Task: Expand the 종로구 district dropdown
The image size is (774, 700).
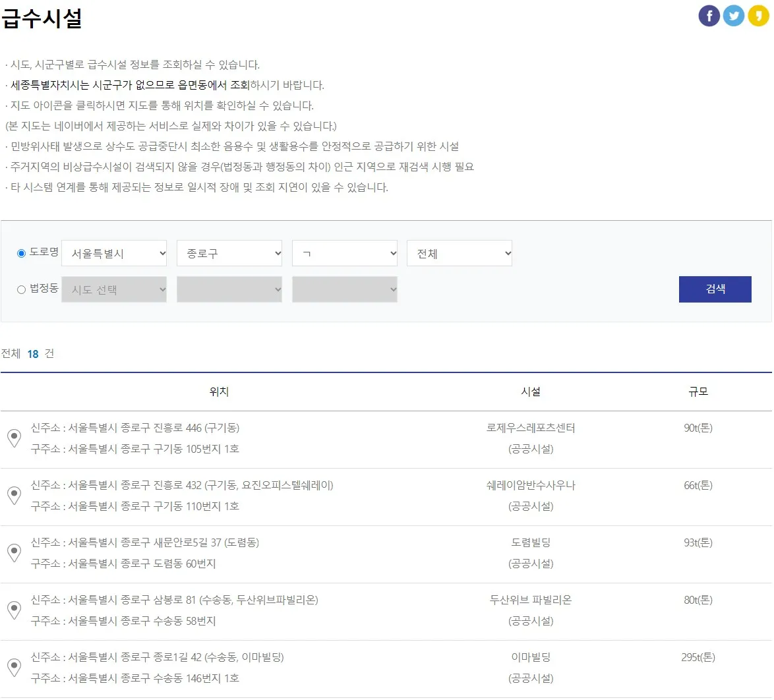Action: click(229, 253)
